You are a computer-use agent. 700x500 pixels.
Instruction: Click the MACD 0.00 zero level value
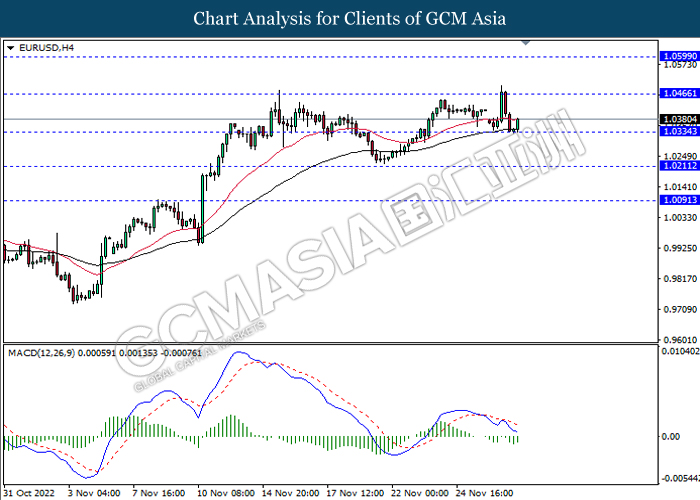tap(671, 436)
